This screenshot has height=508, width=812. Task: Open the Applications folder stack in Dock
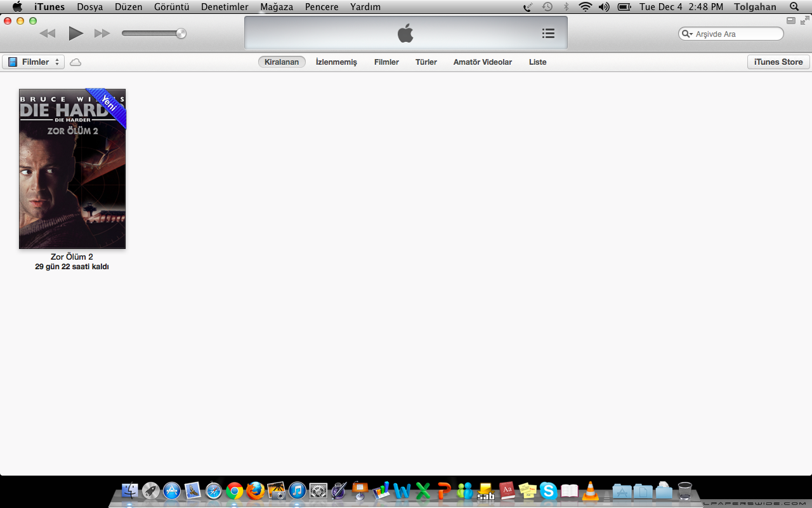point(622,490)
